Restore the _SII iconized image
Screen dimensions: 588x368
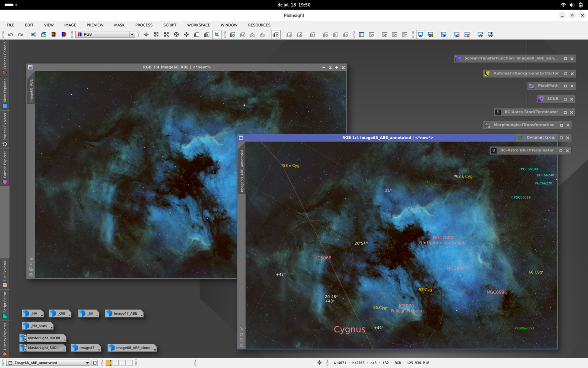pos(88,314)
